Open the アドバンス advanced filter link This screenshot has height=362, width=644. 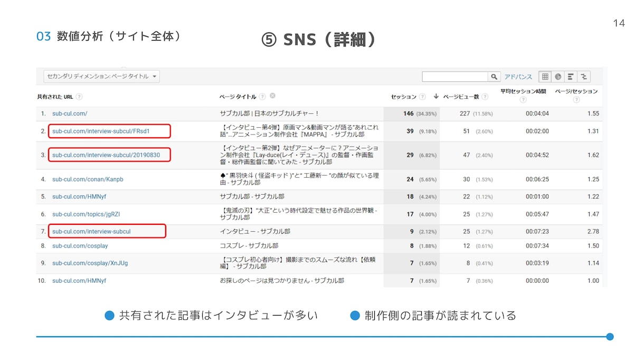coord(518,77)
